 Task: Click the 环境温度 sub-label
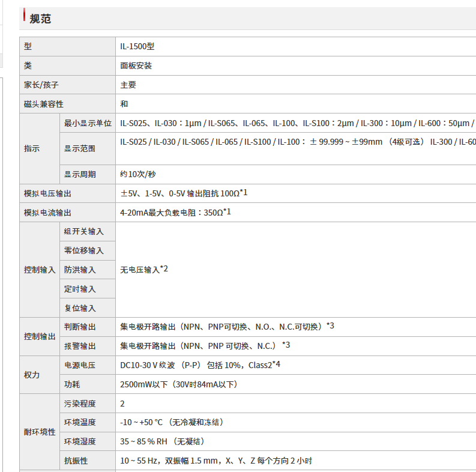[x=80, y=422]
